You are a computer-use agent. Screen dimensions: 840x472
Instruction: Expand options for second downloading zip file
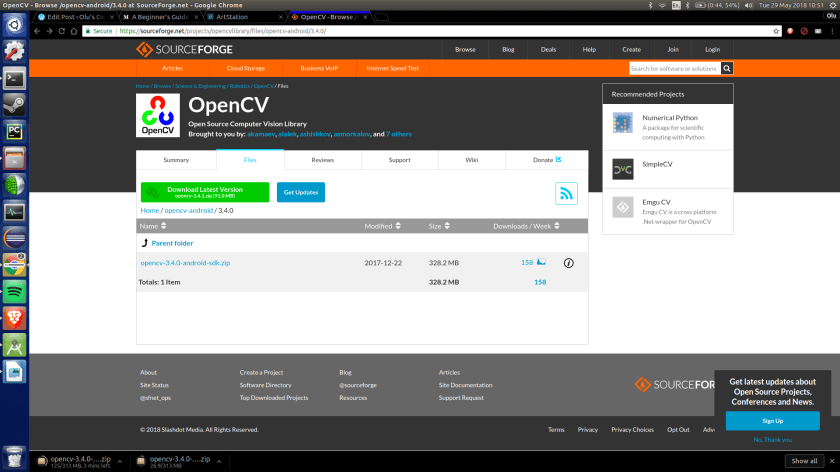[x=219, y=461]
